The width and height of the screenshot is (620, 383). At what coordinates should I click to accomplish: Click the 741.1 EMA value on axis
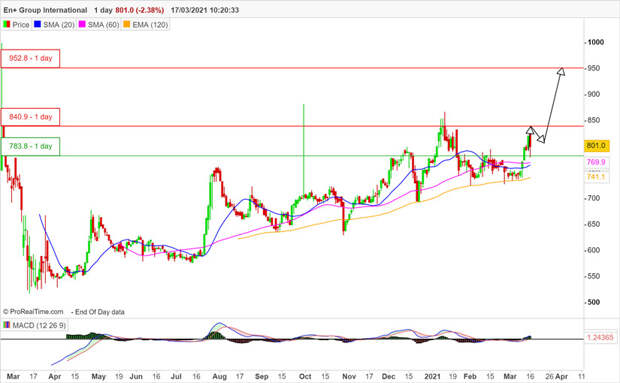(596, 177)
